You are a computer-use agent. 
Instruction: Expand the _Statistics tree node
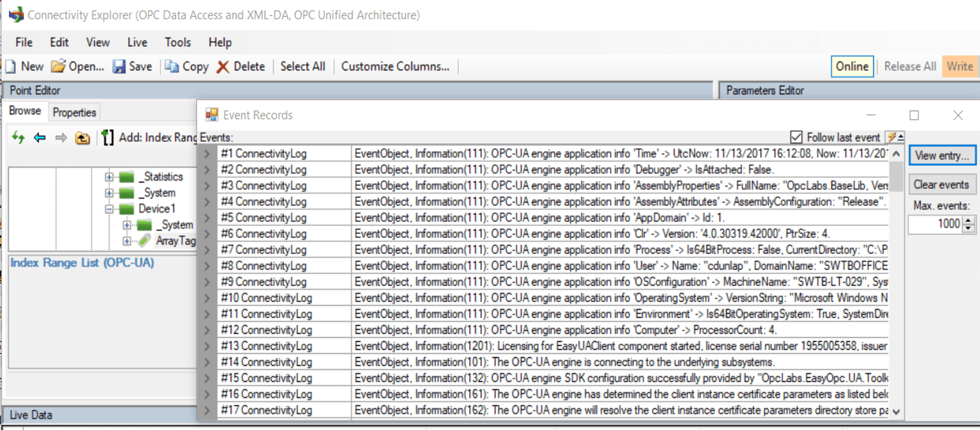109,177
